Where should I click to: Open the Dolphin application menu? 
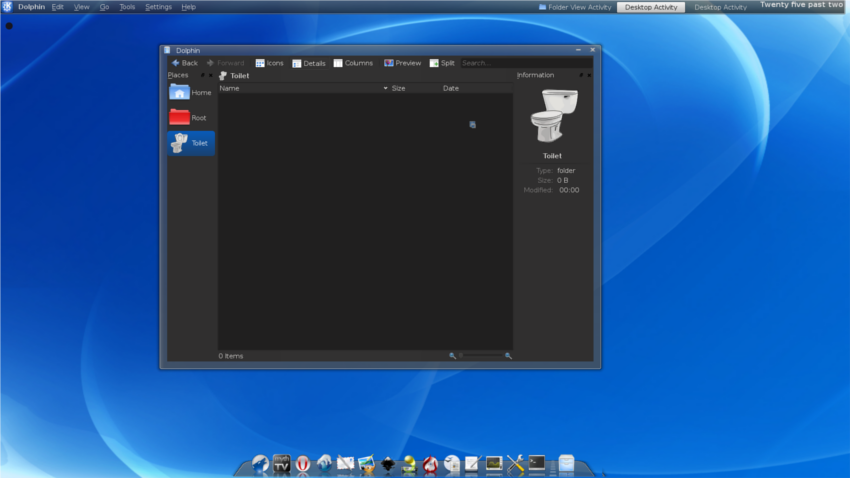[31, 7]
